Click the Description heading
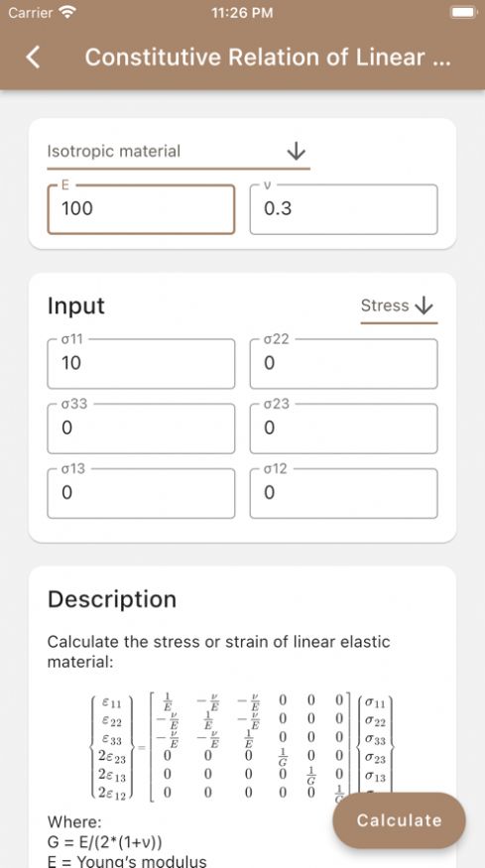 pos(112,599)
